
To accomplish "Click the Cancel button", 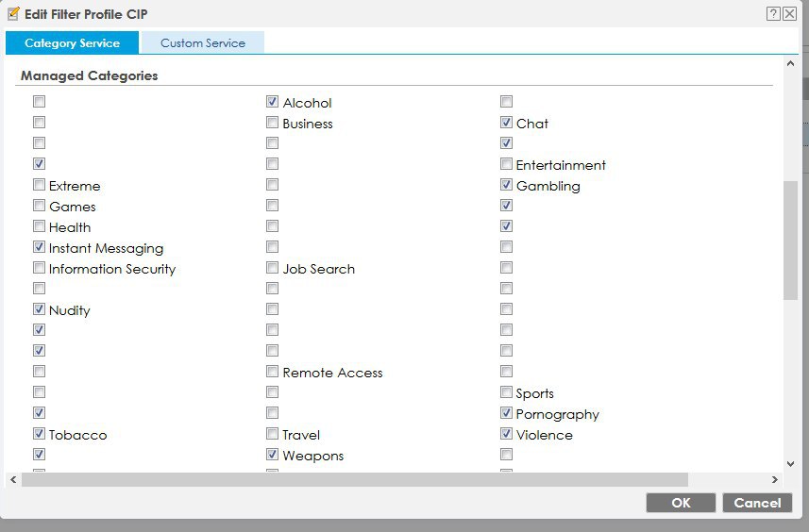I will point(756,503).
